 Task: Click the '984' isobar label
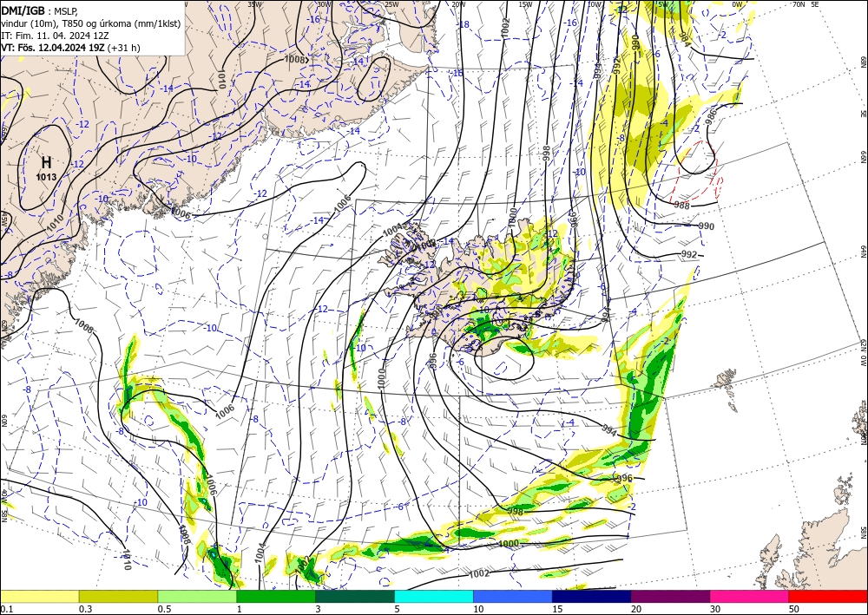click(x=685, y=39)
